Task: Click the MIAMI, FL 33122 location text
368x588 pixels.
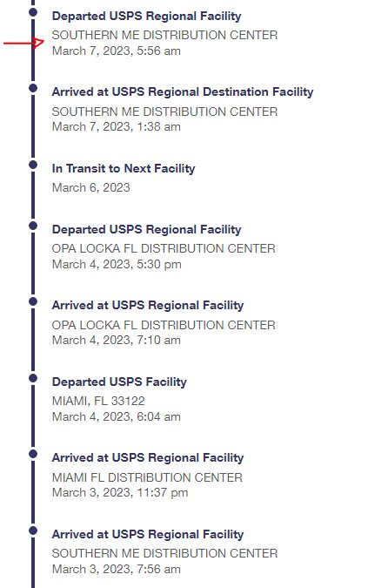Action: [98, 401]
